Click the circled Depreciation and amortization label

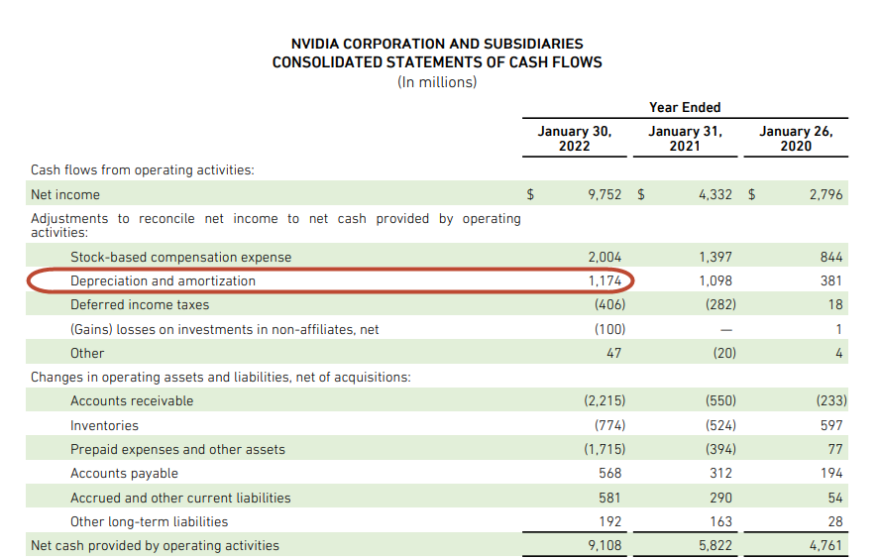click(x=163, y=281)
